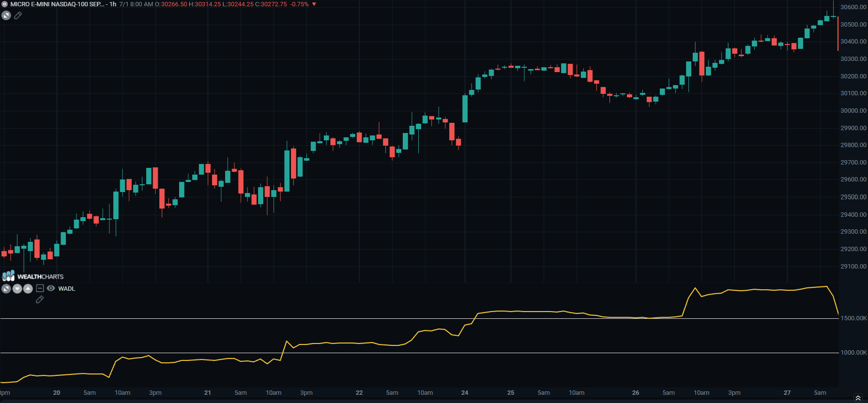Screen dimensions: 868x403
Task: Click the 25 date label on time axis
Action: [x=511, y=393]
